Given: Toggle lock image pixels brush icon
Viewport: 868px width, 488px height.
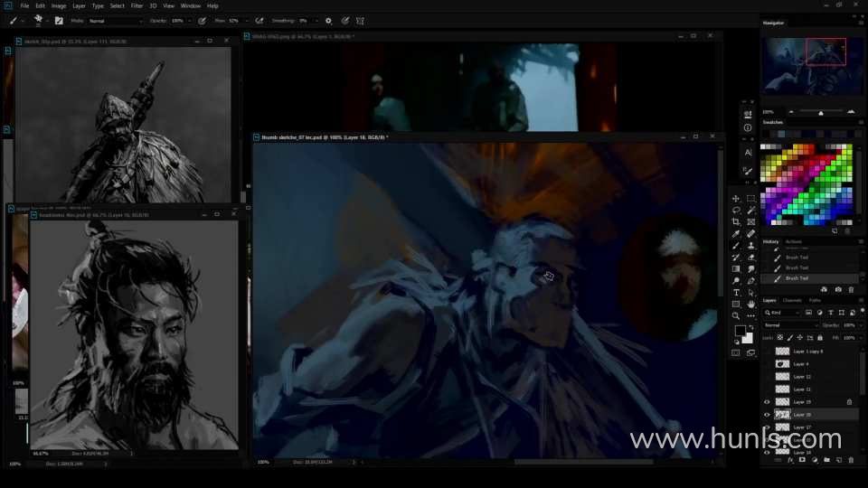Looking at the screenshot, I should [x=790, y=337].
